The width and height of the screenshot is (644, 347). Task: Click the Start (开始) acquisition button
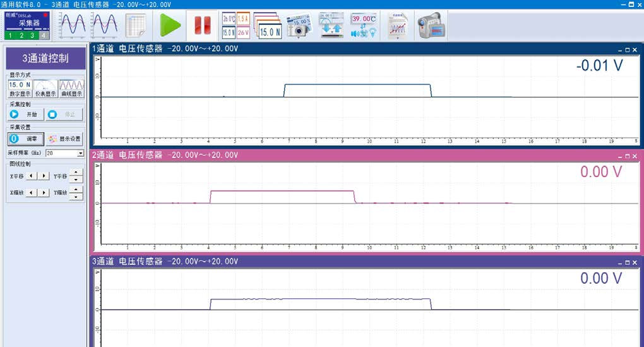point(25,114)
